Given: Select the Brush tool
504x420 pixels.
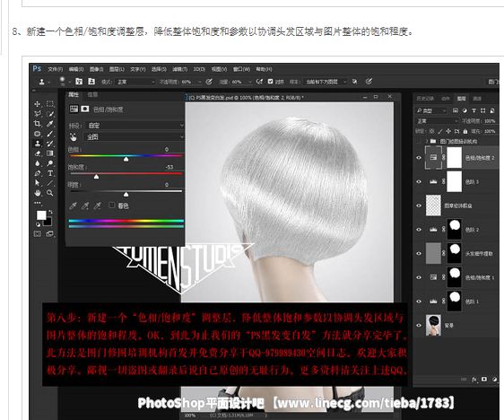Looking at the screenshot, I should (50, 134).
